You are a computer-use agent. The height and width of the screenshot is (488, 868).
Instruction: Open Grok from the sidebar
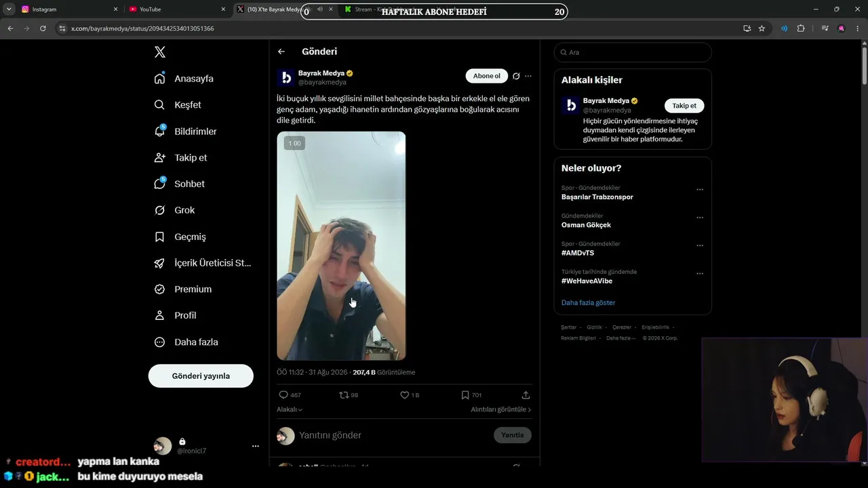[174, 210]
